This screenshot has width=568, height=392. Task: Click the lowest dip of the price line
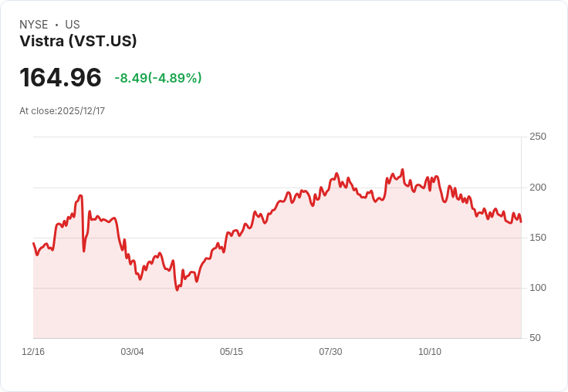coord(177,290)
